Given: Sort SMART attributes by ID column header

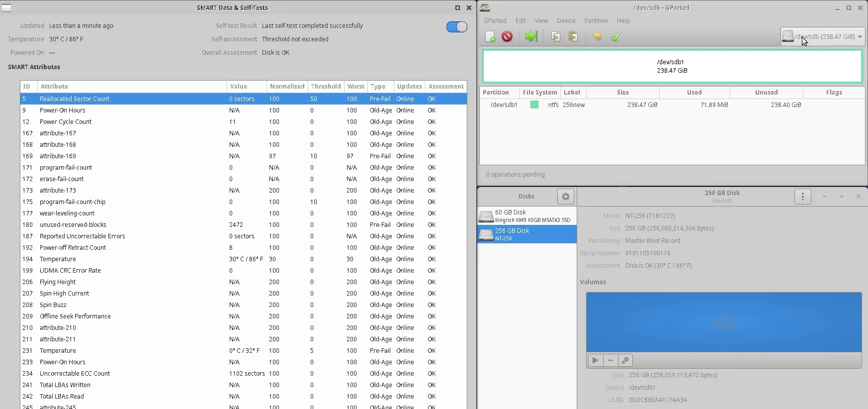Looking at the screenshot, I should pyautogui.click(x=29, y=87).
